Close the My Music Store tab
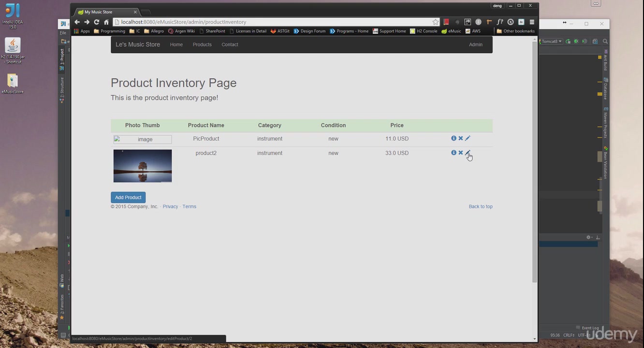The height and width of the screenshot is (348, 644). coord(135,12)
